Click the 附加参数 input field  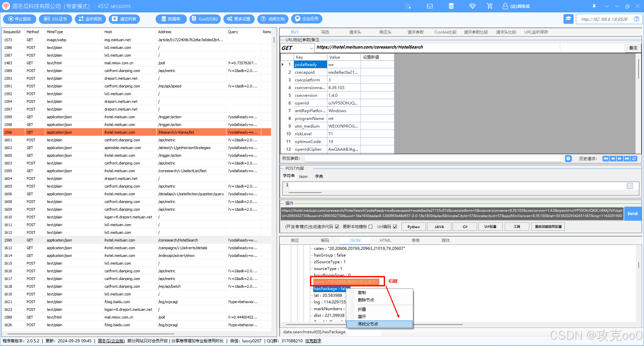433,158
